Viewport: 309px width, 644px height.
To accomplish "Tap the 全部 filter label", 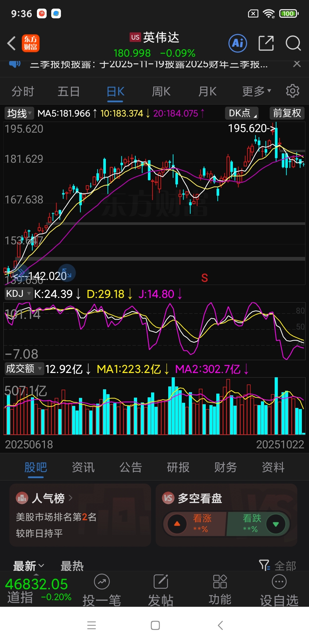I will point(285,566).
